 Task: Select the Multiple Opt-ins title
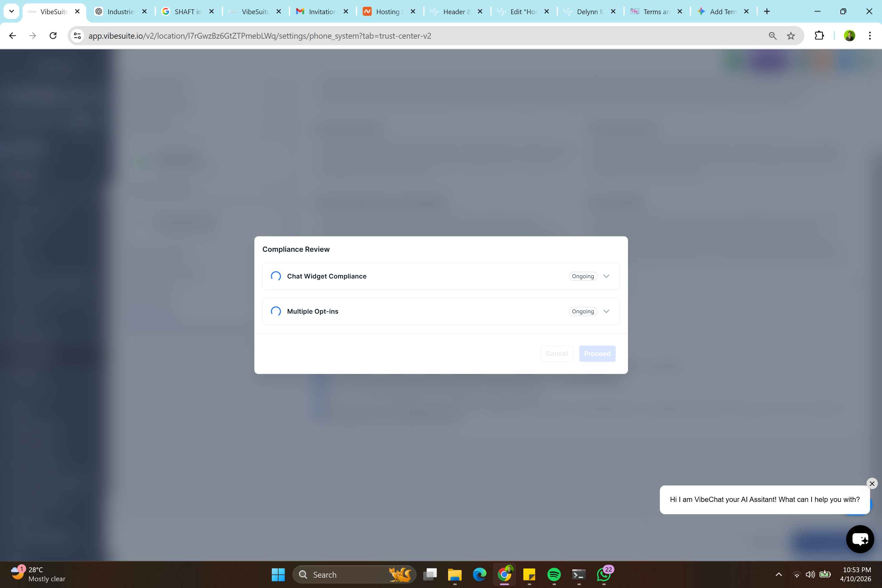coord(312,311)
